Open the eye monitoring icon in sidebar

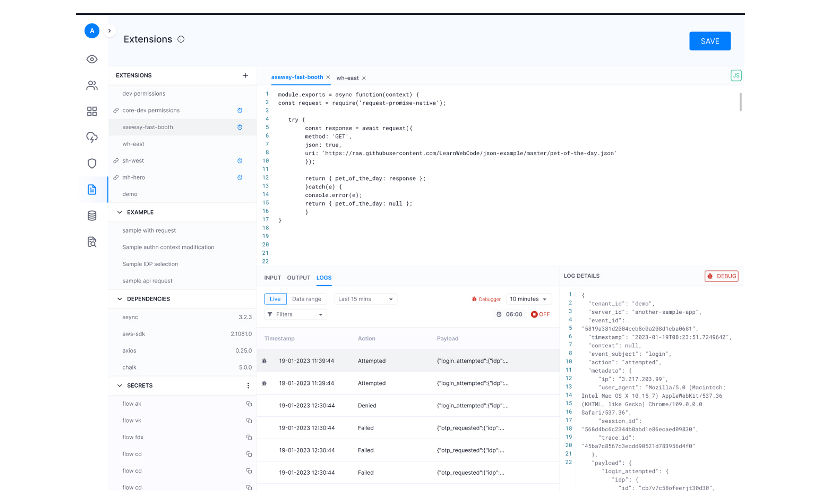(x=92, y=59)
